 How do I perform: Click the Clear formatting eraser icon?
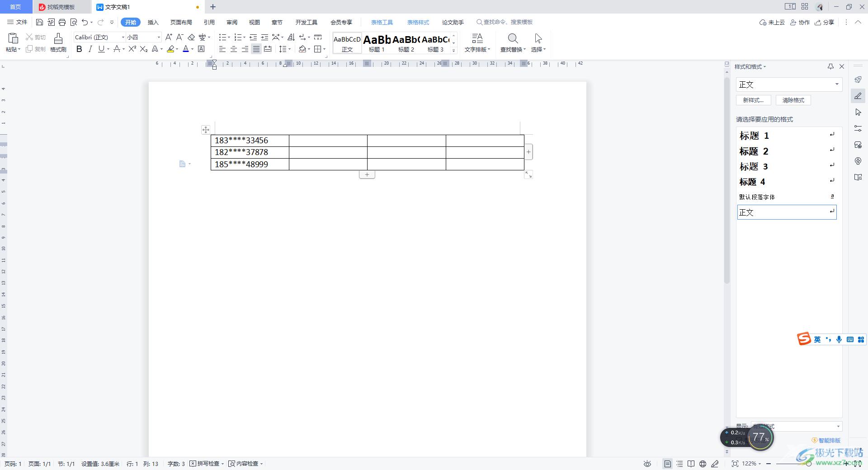pyautogui.click(x=191, y=37)
